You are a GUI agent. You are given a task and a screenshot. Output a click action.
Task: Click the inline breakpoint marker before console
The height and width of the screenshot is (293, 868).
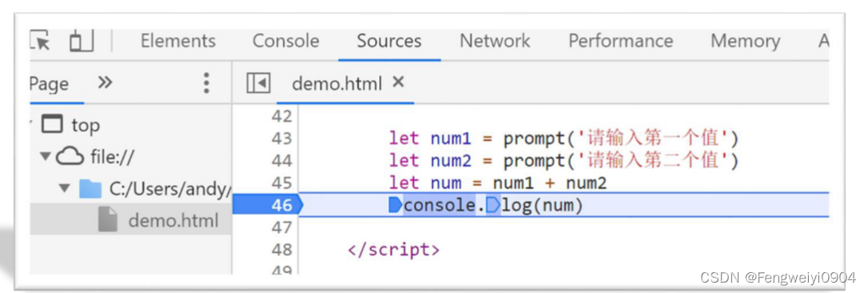(x=396, y=205)
